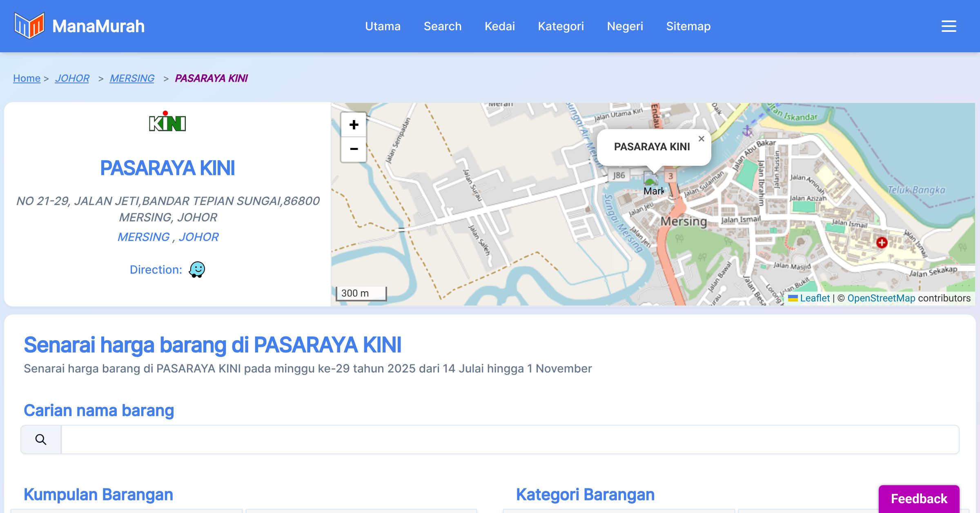Close the PASARAYA KINI map popup
Viewport: 980px width, 513px height.
click(x=701, y=139)
